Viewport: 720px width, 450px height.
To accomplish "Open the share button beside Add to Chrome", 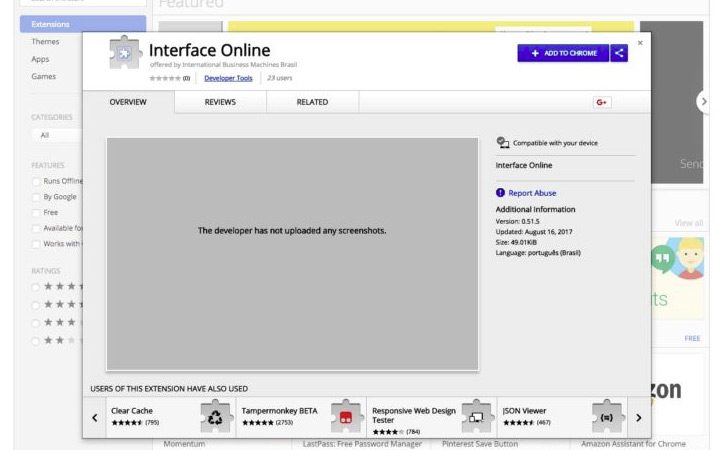I will point(619,53).
